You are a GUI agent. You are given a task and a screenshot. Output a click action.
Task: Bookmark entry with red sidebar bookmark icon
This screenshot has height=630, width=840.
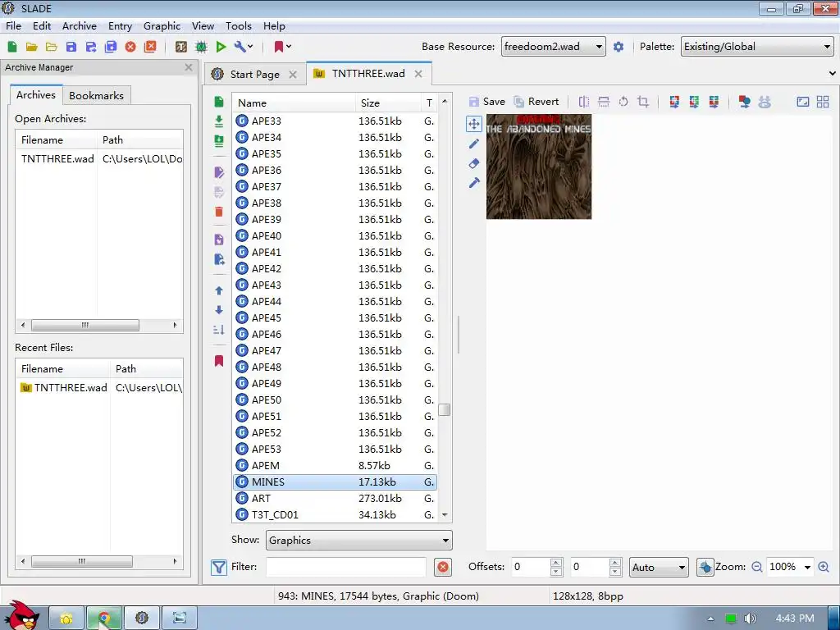pos(218,361)
